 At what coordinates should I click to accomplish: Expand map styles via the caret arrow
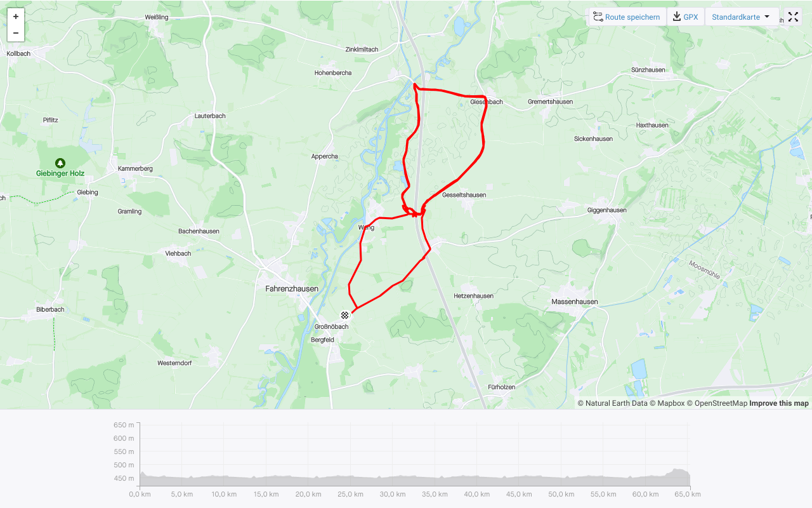pyautogui.click(x=767, y=17)
